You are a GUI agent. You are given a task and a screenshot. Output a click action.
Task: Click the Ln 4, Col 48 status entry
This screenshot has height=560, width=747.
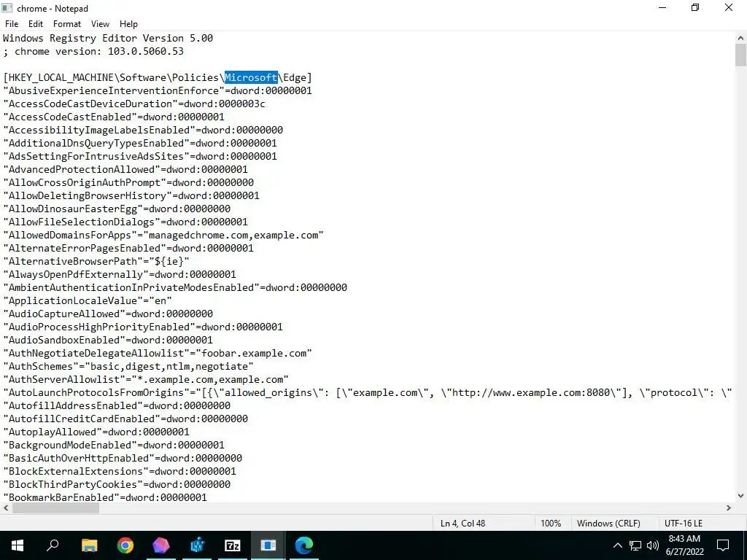(462, 524)
